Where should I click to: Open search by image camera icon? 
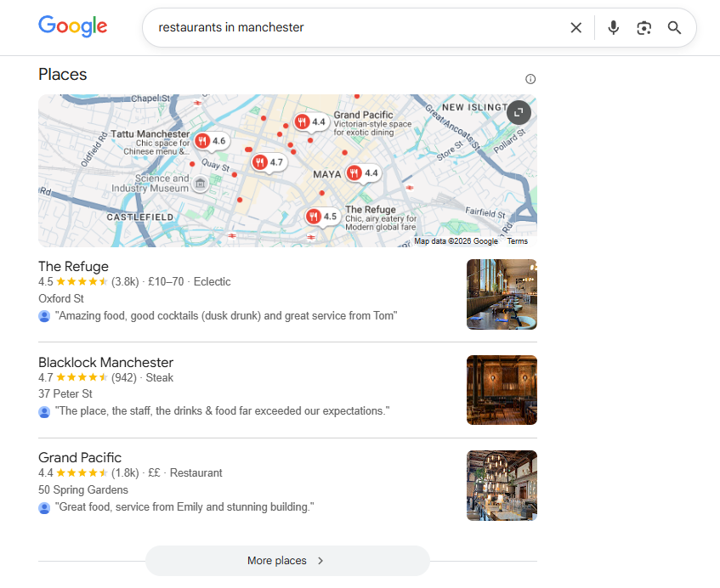point(643,28)
